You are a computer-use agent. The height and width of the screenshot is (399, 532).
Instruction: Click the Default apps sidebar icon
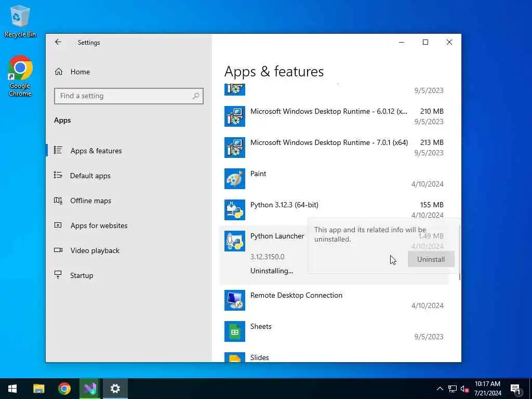click(x=58, y=175)
